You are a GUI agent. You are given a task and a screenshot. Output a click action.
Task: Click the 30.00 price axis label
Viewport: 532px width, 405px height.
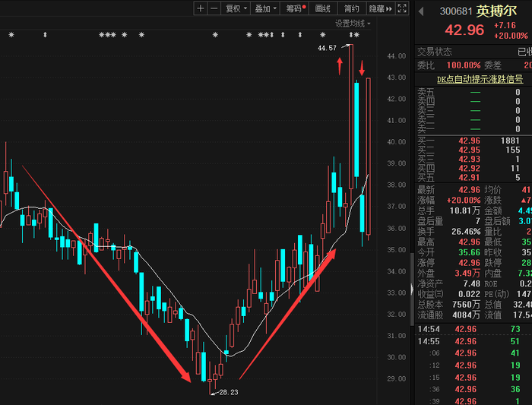click(x=396, y=357)
